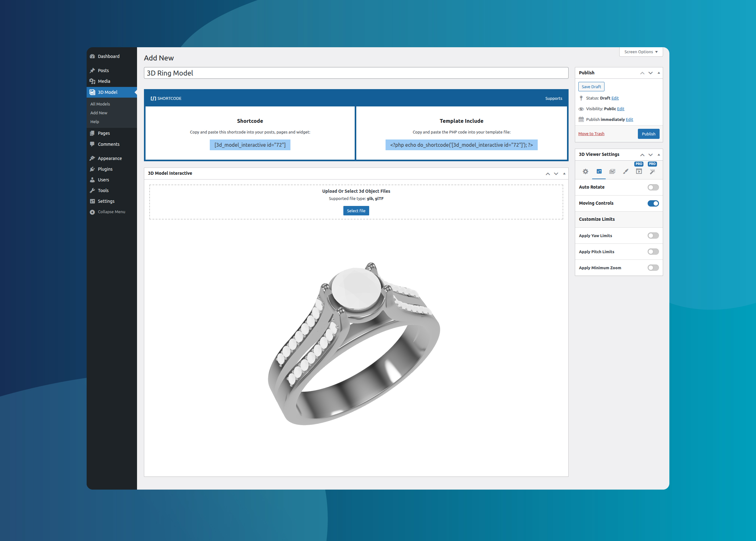Open the Help page under 3D Model

[94, 122]
